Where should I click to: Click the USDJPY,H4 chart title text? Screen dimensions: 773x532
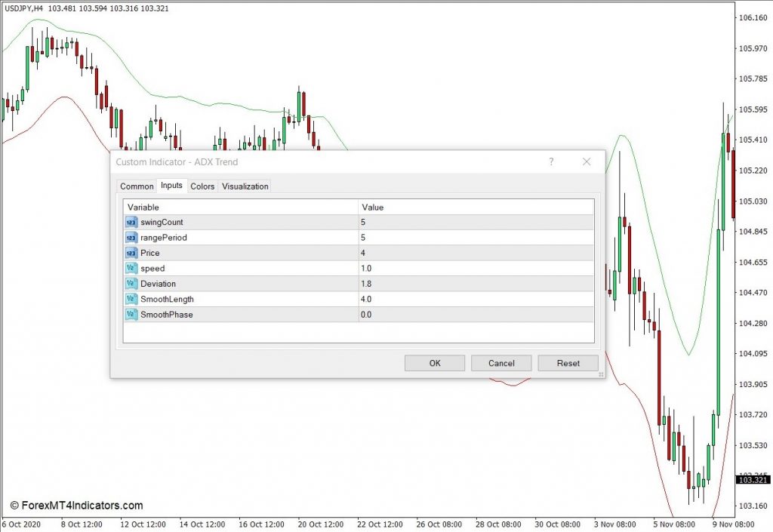(x=23, y=8)
